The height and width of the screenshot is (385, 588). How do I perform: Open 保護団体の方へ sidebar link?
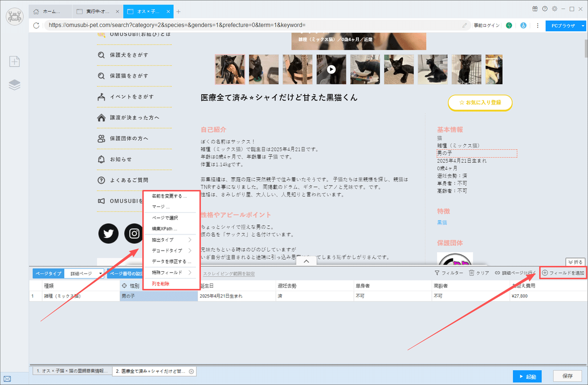pyautogui.click(x=122, y=139)
